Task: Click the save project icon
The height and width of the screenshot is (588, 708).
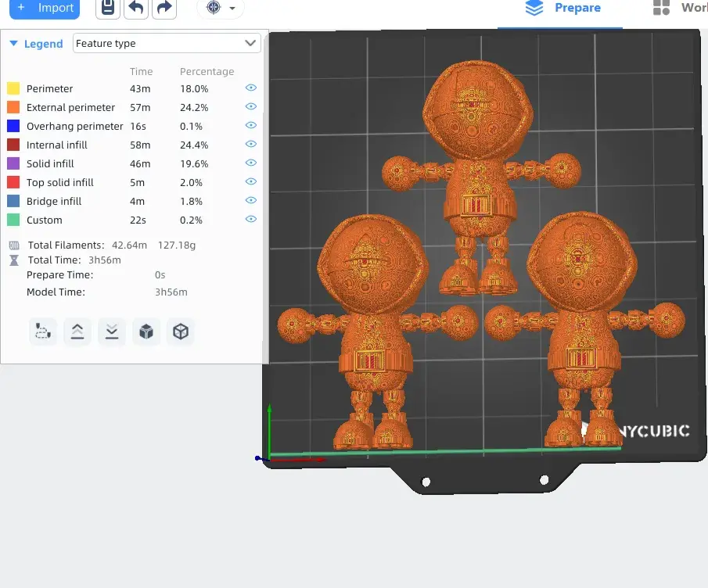Action: [108, 8]
